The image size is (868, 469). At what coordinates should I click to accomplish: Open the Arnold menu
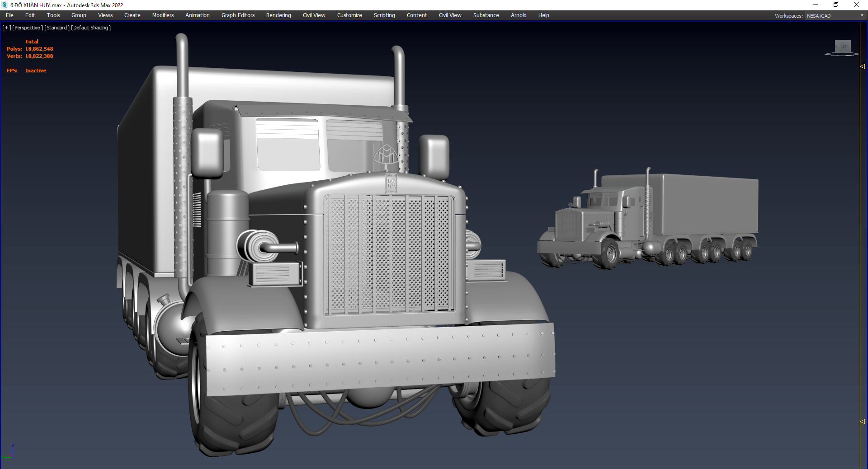pos(519,15)
